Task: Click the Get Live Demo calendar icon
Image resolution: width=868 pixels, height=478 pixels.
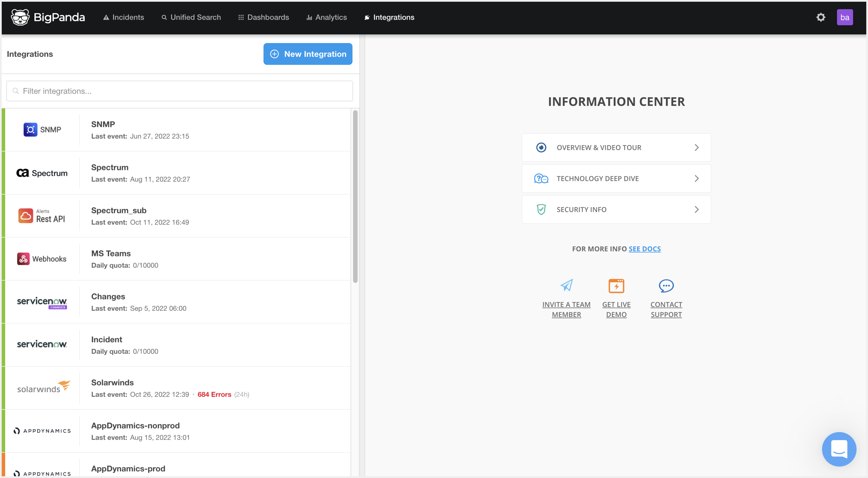Action: pyautogui.click(x=616, y=286)
